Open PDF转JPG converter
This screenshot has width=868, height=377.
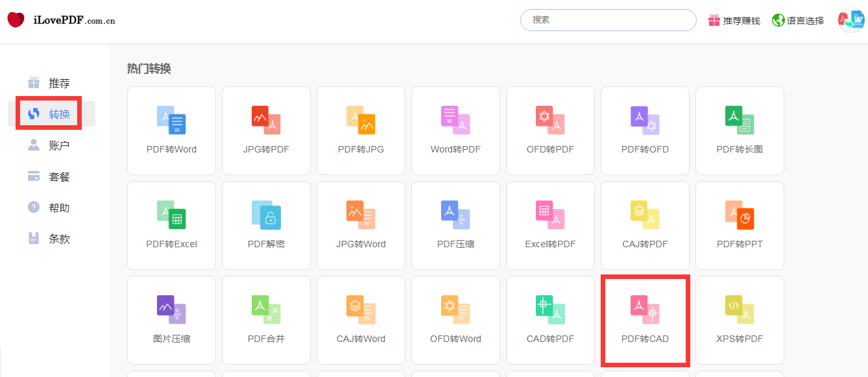pyautogui.click(x=361, y=130)
